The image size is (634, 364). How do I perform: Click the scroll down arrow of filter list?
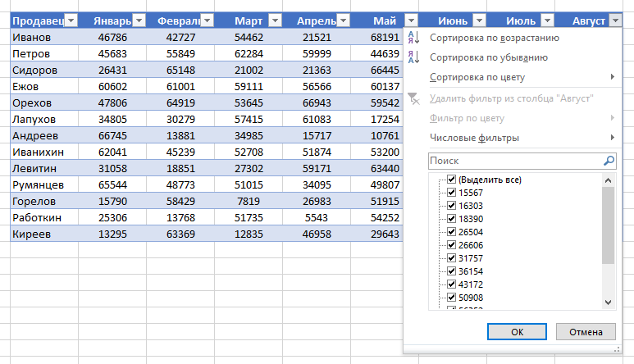608,303
